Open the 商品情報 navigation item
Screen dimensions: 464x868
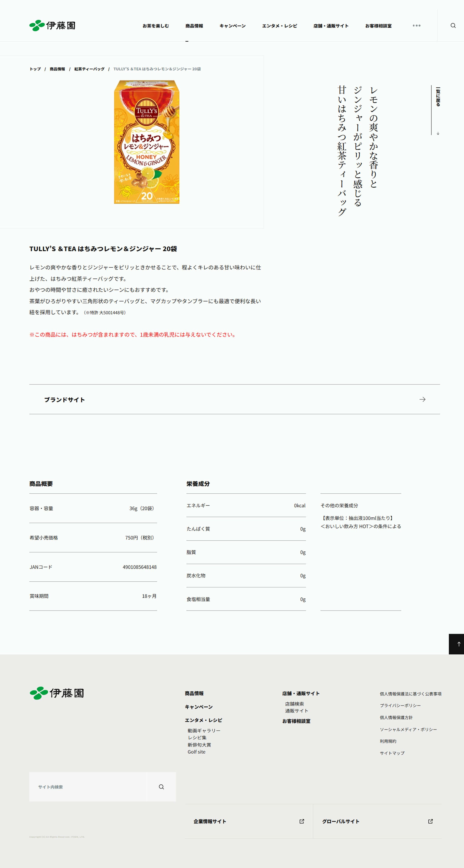[194, 26]
